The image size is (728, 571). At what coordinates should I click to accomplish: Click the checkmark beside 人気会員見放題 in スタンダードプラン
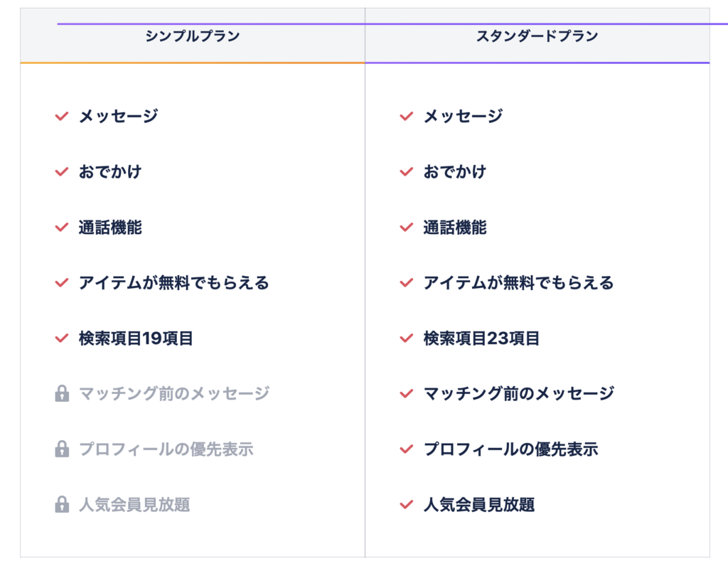[407, 505]
